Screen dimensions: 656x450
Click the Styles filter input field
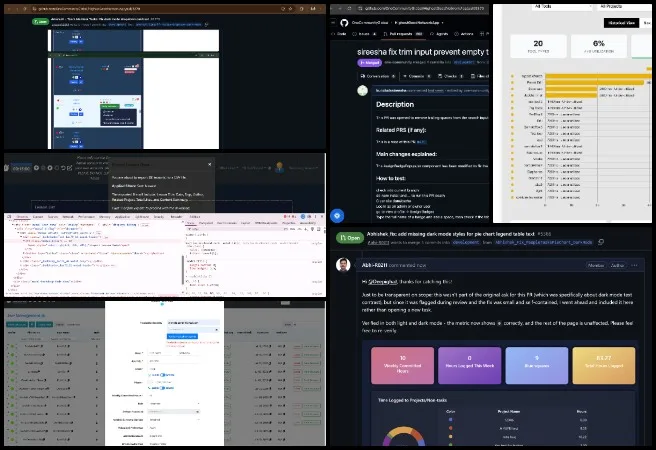coord(234,229)
